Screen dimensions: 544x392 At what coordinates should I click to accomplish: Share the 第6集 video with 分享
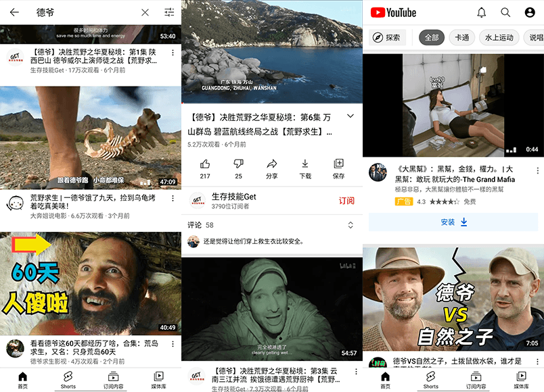271,169
